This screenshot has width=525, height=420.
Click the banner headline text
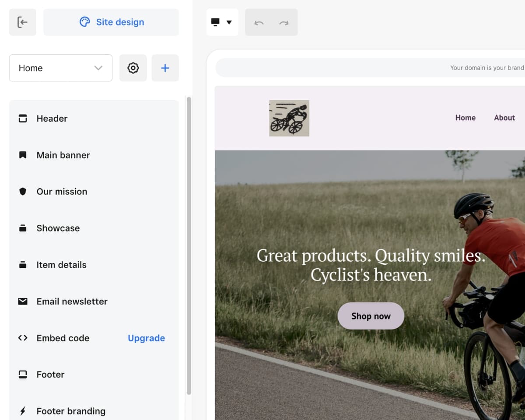point(371,265)
